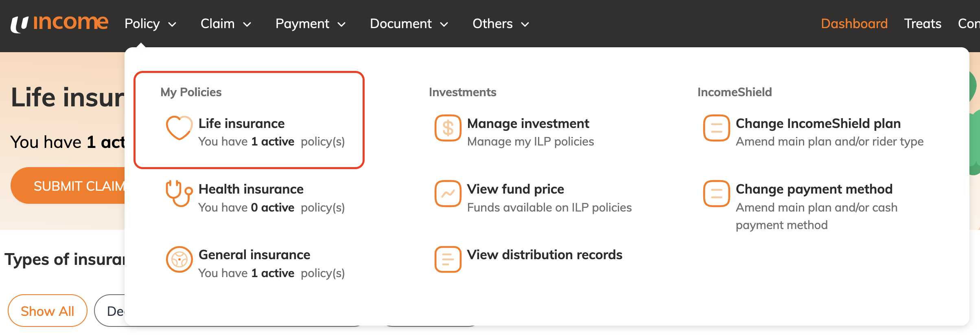Open the Document menu label
The width and height of the screenshot is (980, 335).
401,24
